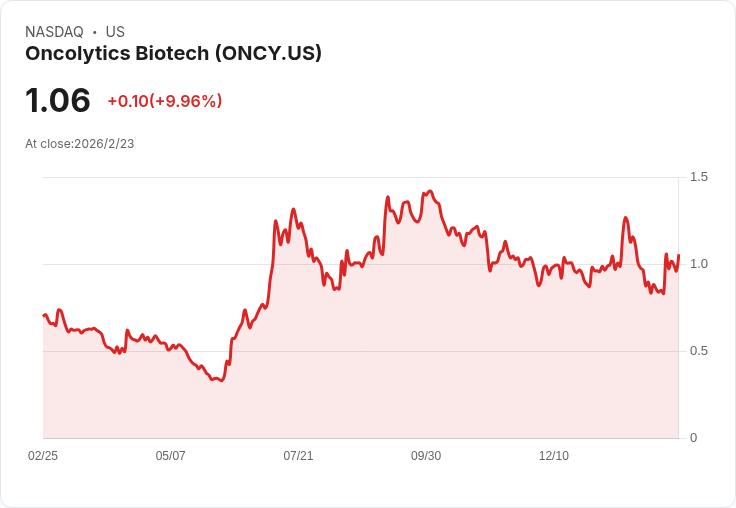Click the +0.10(+9.96%) price change
This screenshot has height=508, width=736.
164,101
